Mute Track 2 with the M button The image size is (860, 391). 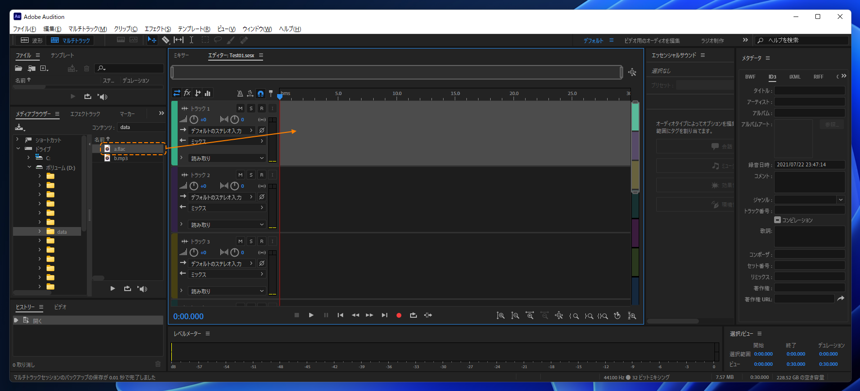tap(240, 175)
